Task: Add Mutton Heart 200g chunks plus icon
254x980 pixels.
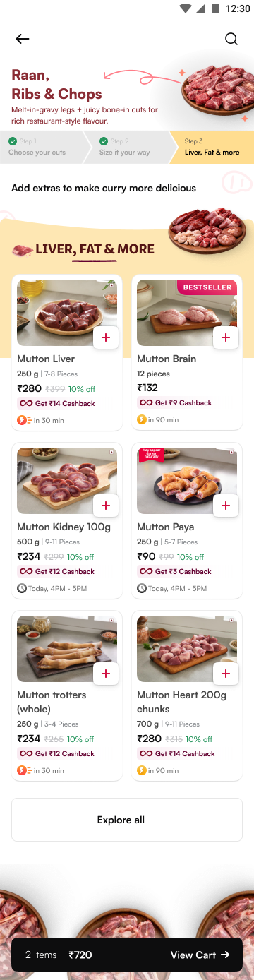Action: tap(226, 674)
